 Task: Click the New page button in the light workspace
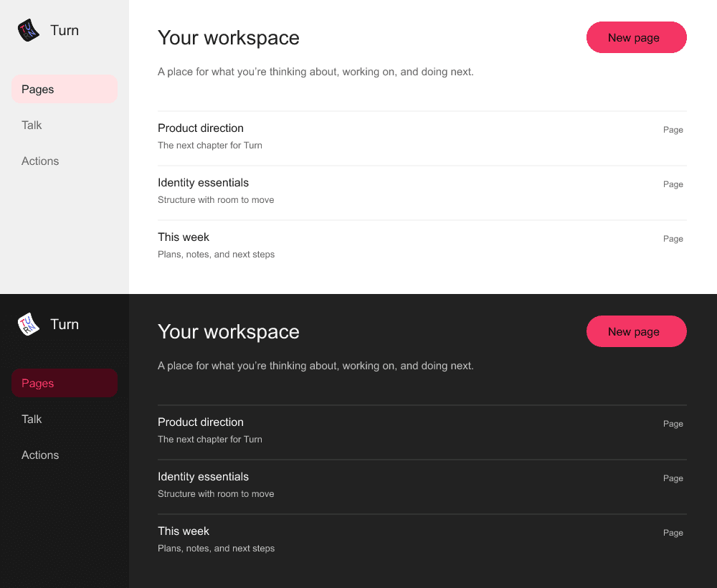[637, 37]
